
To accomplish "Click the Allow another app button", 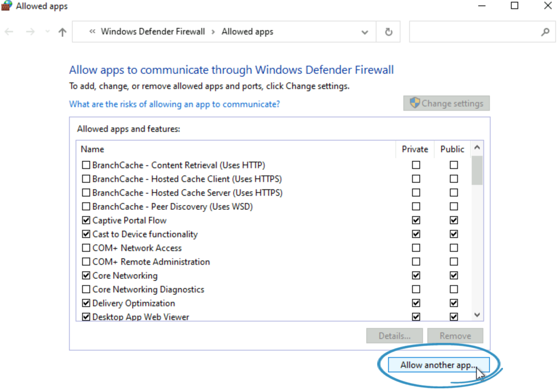I will pyautogui.click(x=439, y=365).
